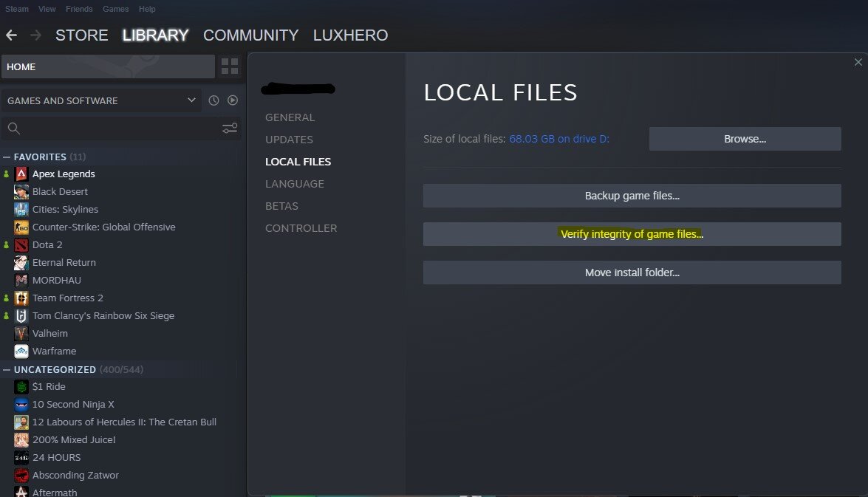Click the ready-to-play filter icon

click(x=233, y=100)
